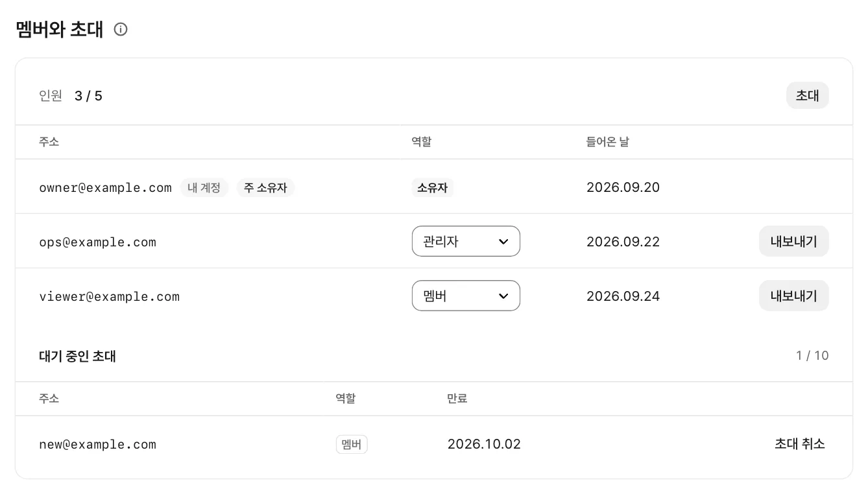Click the 들어온 날 column header
This screenshot has height=494, width=868.
point(607,141)
